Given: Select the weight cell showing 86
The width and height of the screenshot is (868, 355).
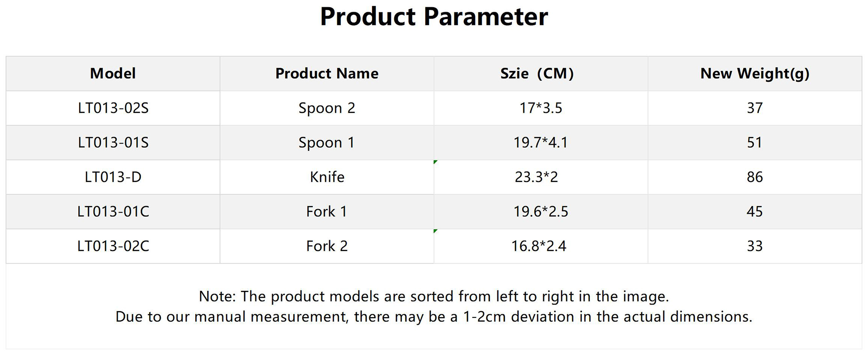Looking at the screenshot, I should pyautogui.click(x=755, y=177).
